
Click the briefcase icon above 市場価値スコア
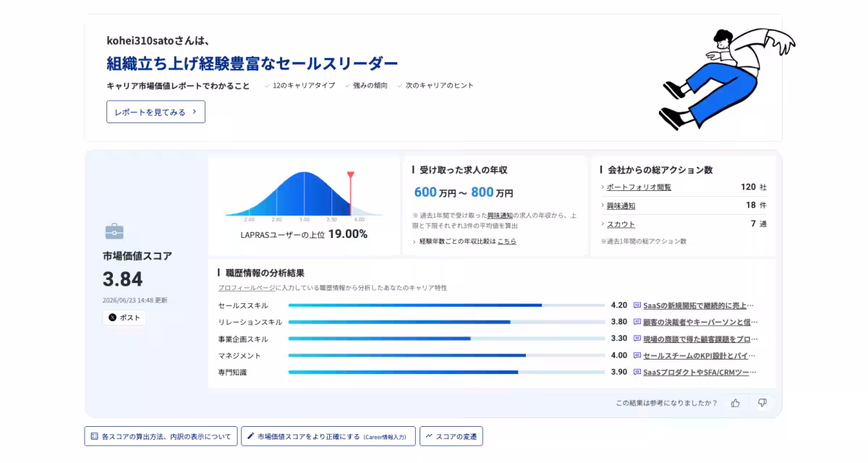click(114, 231)
